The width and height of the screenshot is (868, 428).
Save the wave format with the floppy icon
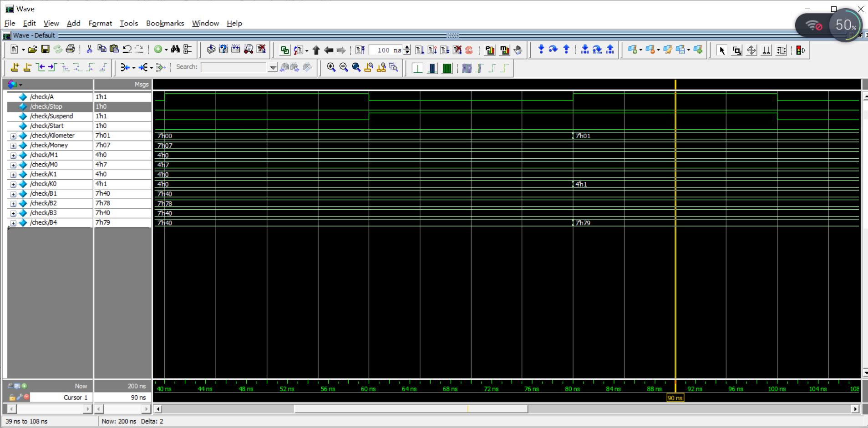point(45,50)
